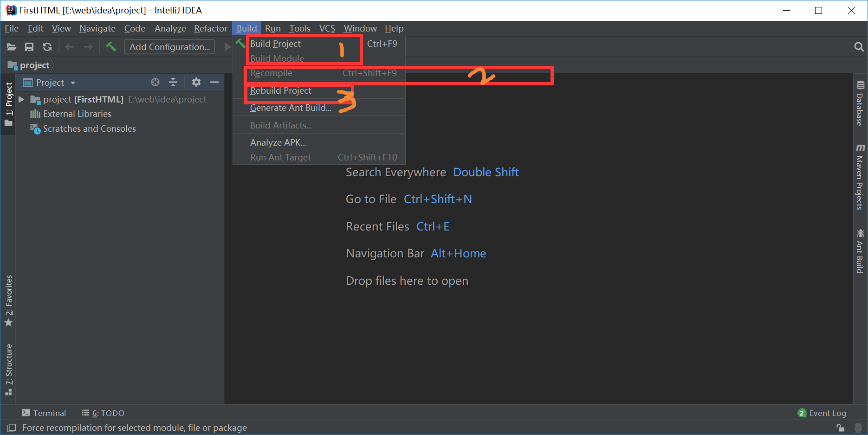Expand the project [FirstHTML] tree node
Image resolution: width=868 pixels, height=435 pixels.
20,99
